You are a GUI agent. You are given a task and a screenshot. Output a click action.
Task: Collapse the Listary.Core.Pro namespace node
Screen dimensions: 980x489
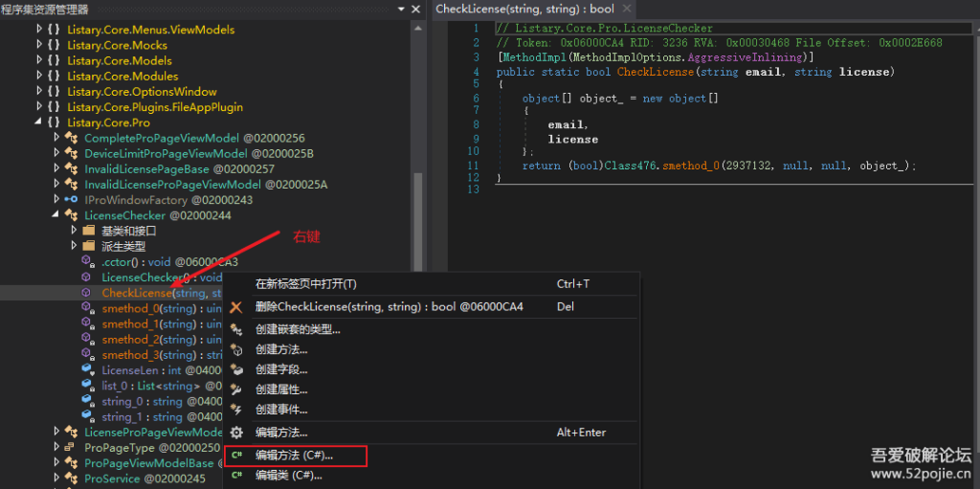pos(39,122)
